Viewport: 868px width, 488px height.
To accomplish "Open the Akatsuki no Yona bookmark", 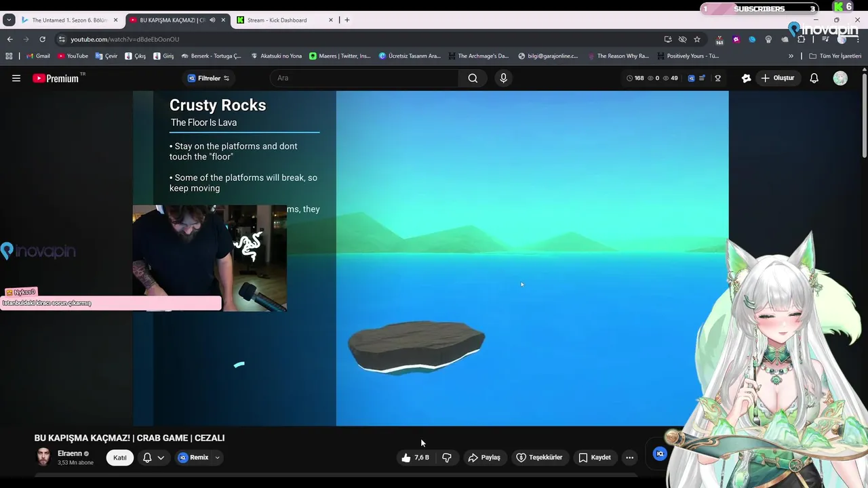I will click(276, 56).
